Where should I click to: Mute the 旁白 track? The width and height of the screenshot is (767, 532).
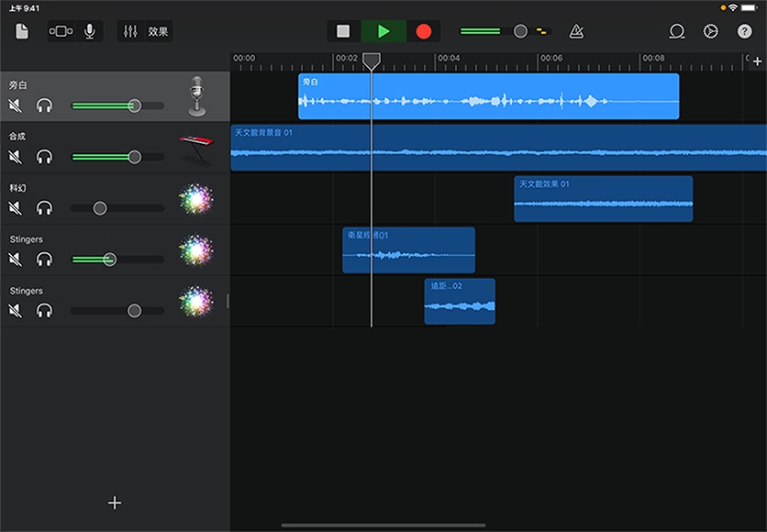16,105
